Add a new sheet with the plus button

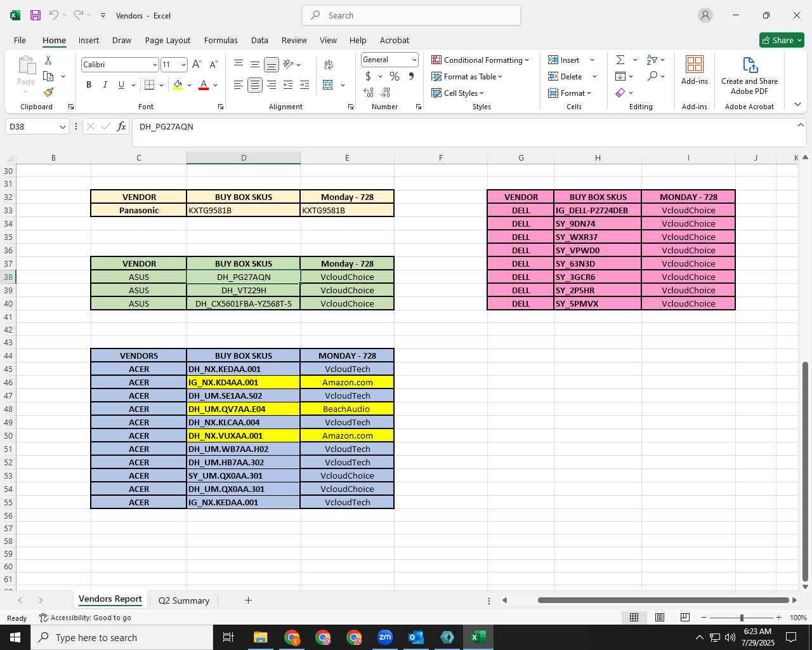[248, 600]
